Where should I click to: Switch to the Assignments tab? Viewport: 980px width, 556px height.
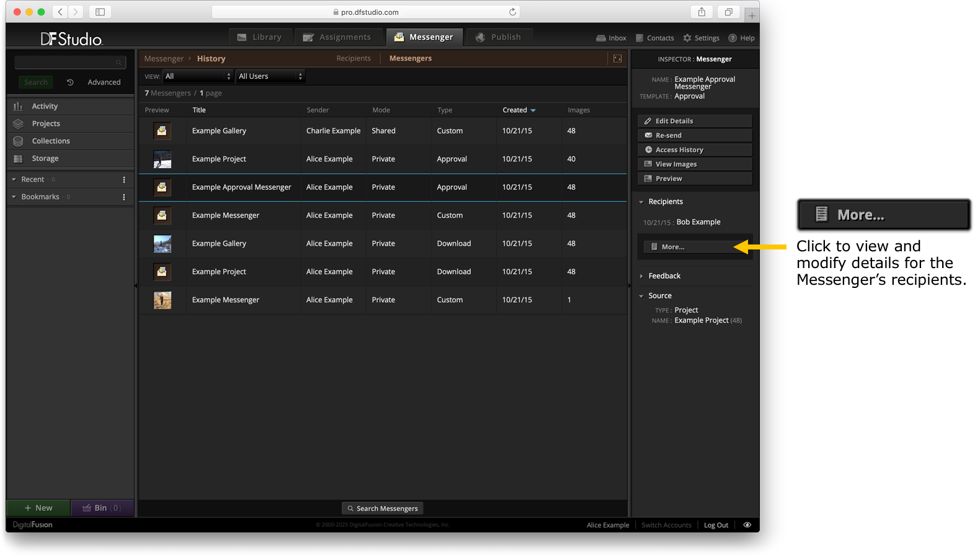point(338,37)
